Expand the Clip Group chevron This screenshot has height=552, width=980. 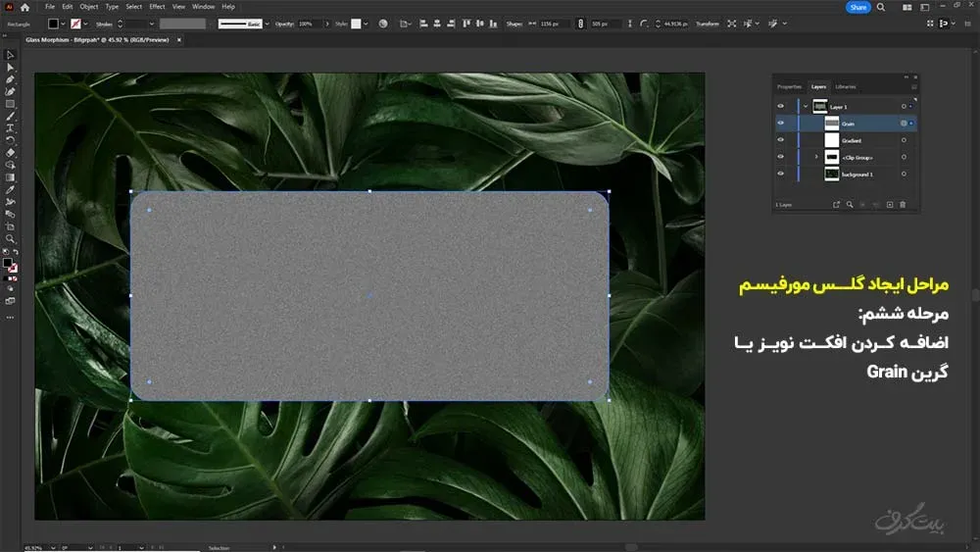click(x=816, y=157)
